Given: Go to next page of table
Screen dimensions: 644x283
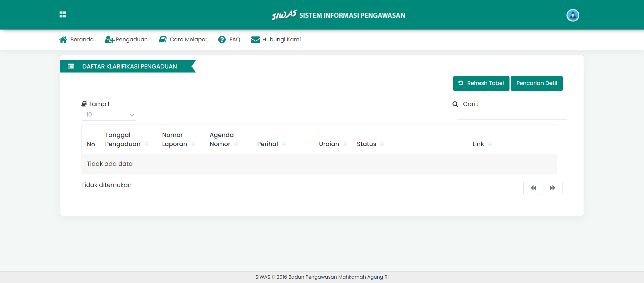Looking at the screenshot, I should [552, 188].
